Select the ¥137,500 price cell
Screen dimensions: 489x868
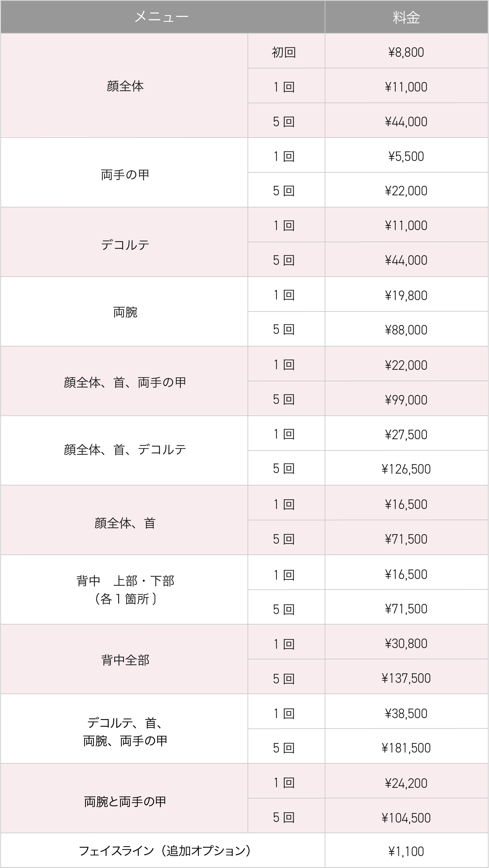point(406,678)
